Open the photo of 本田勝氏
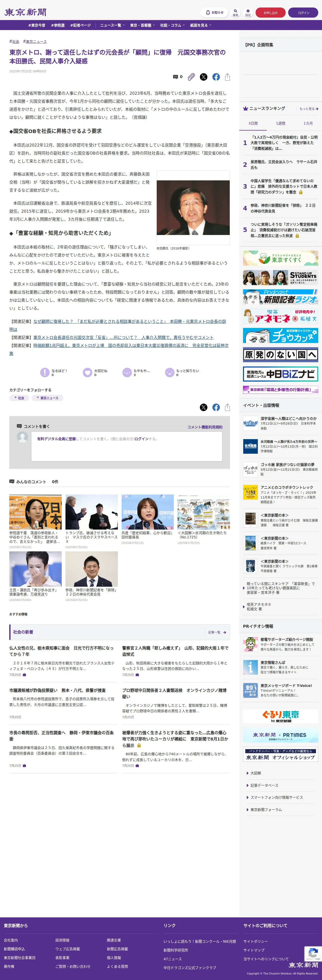The height and width of the screenshot is (980, 322). coord(193,207)
